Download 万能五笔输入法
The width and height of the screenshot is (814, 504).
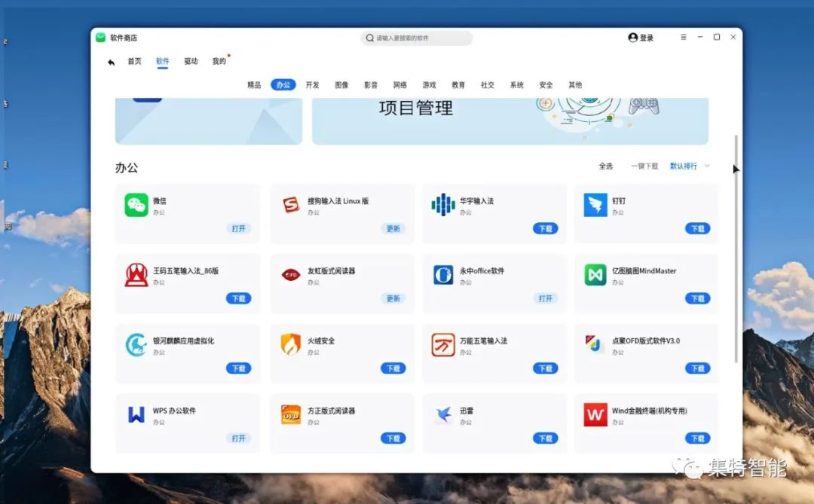[545, 368]
